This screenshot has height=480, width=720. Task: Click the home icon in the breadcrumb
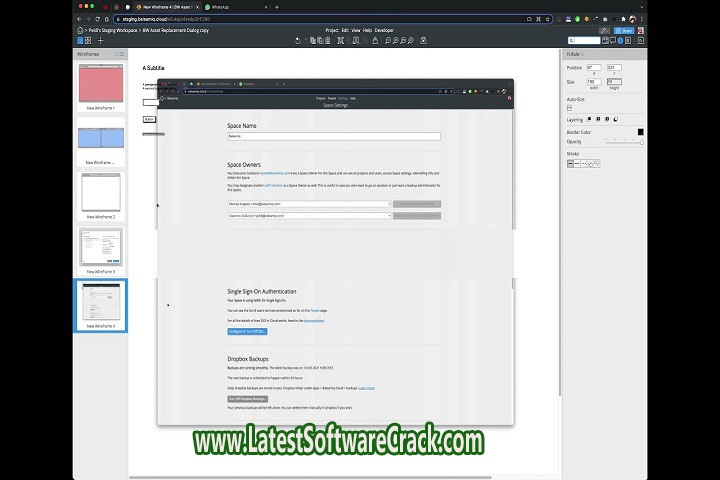[x=80, y=30]
